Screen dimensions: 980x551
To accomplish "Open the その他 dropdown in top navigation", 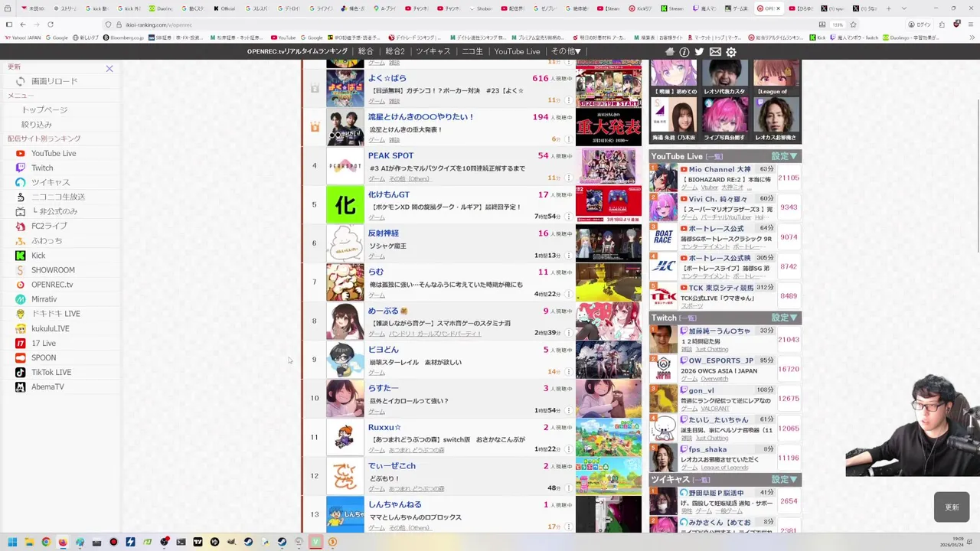I will [566, 51].
